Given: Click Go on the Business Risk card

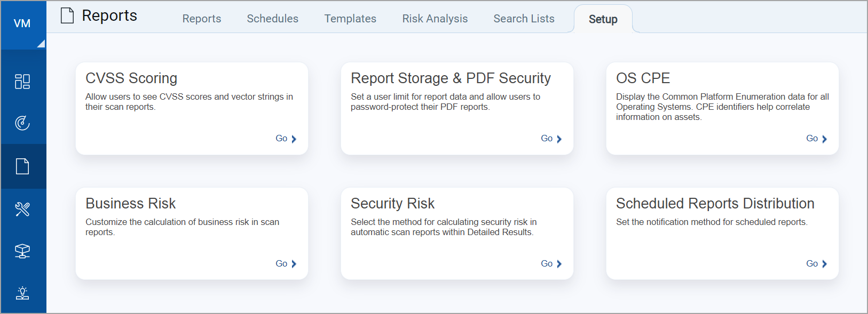Looking at the screenshot, I should (286, 263).
